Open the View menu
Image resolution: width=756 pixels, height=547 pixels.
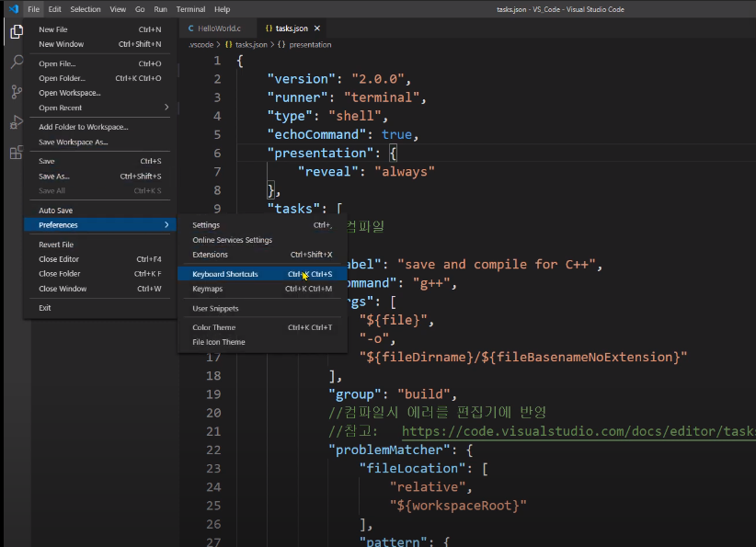(118, 9)
